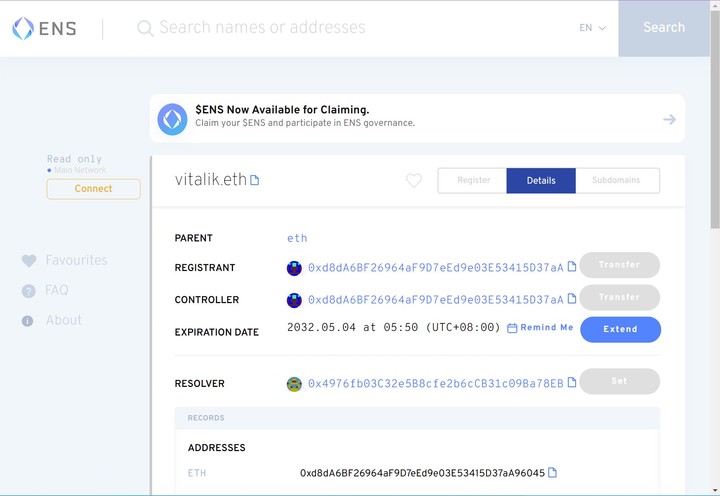Copy the ETH address record icon

pyautogui.click(x=553, y=473)
